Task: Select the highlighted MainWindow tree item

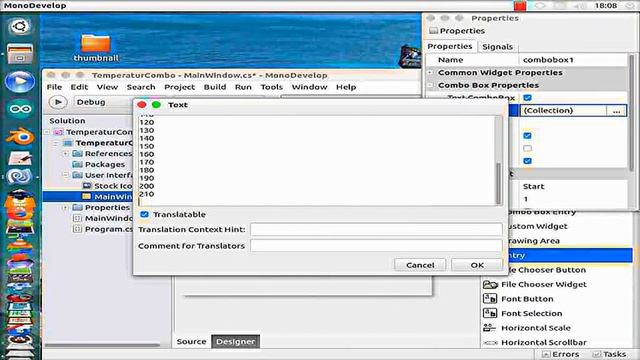Action: click(x=88, y=196)
